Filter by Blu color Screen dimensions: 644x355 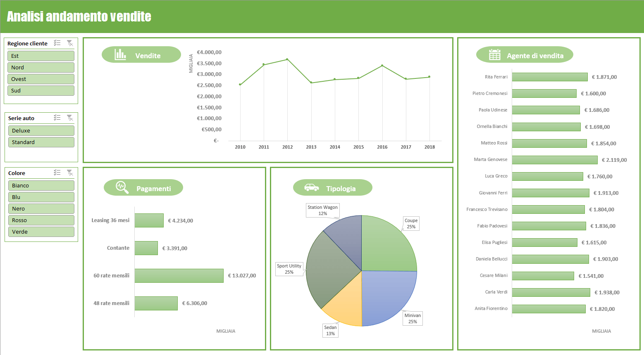tap(41, 197)
